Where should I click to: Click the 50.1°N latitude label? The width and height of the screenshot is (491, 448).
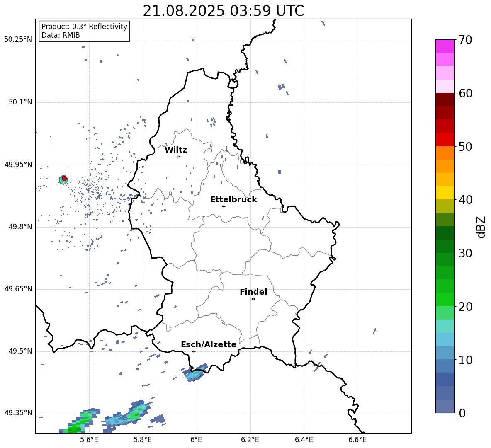pos(20,102)
